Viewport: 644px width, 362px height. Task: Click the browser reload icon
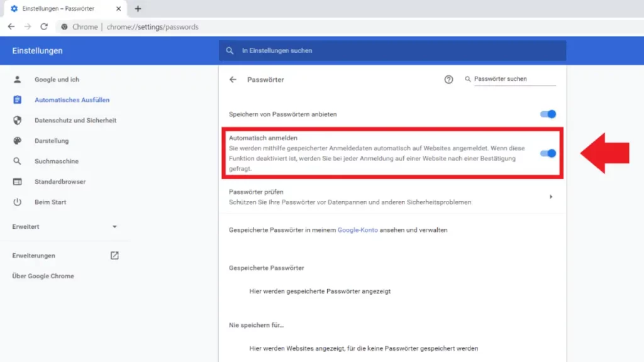(x=44, y=27)
